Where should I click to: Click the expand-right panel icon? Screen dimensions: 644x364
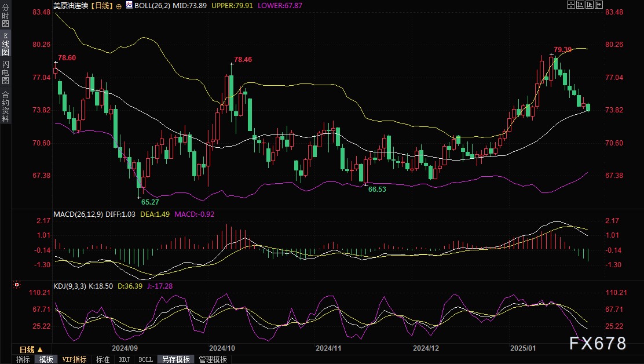click(x=598, y=5)
